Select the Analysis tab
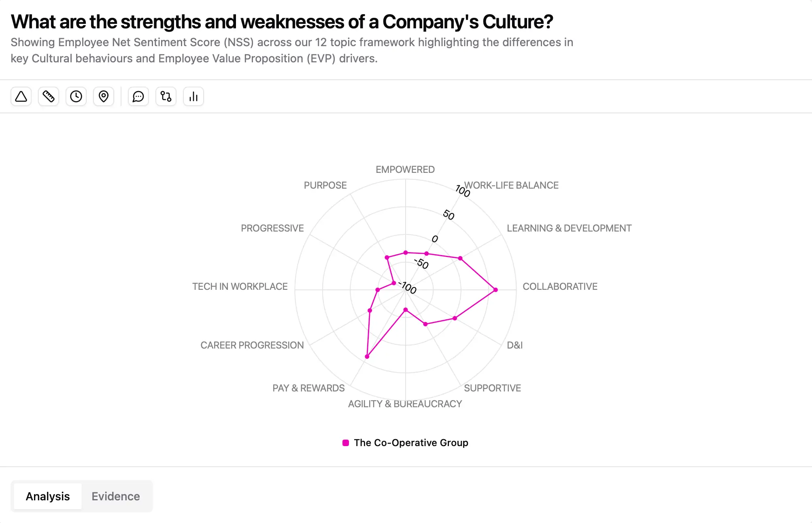Image resolution: width=812 pixels, height=523 pixels. pos(47,496)
